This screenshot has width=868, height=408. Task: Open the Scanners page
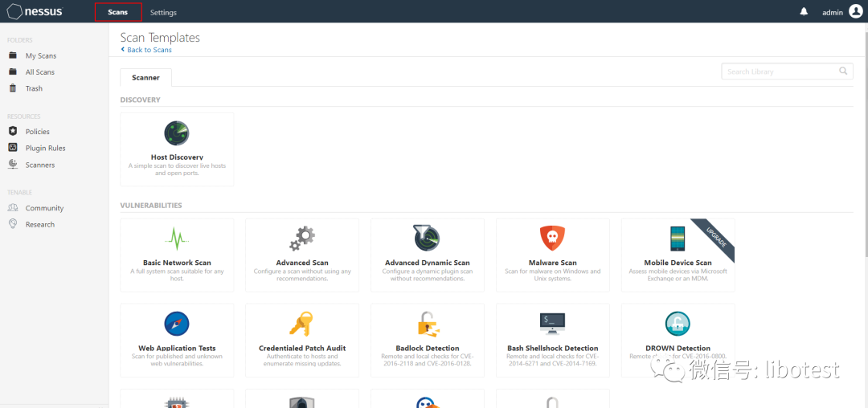click(40, 165)
